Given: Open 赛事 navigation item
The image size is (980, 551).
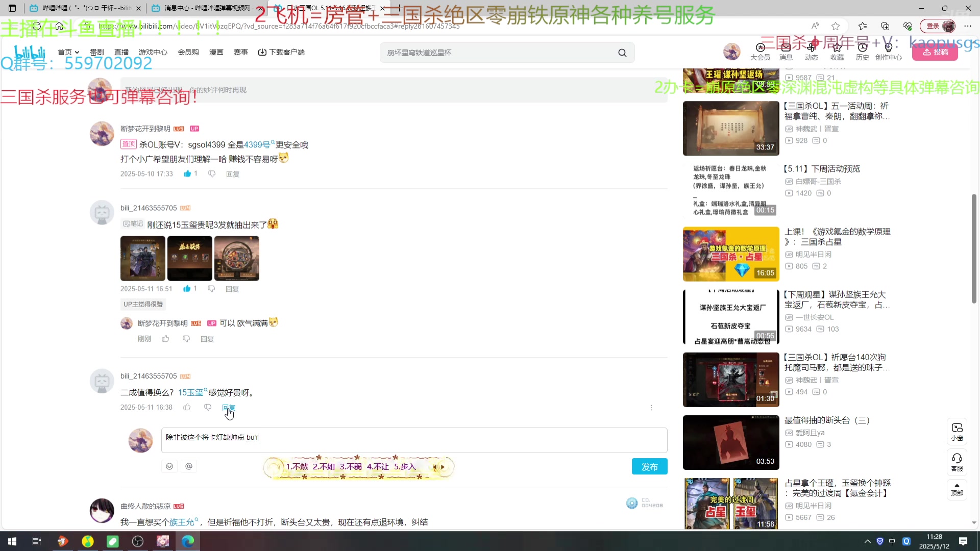Looking at the screenshot, I should 241,52.
